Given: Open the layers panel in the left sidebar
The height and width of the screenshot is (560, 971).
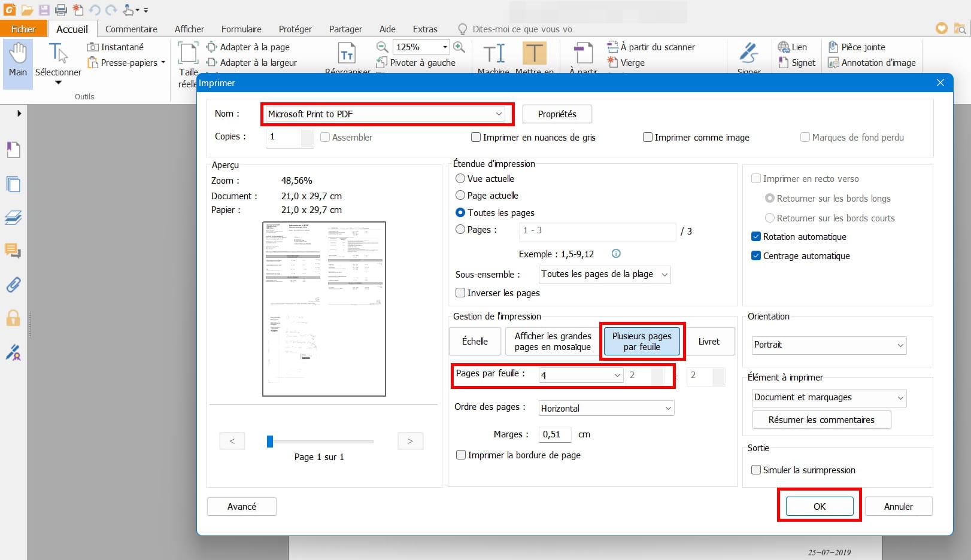Looking at the screenshot, I should (13, 217).
